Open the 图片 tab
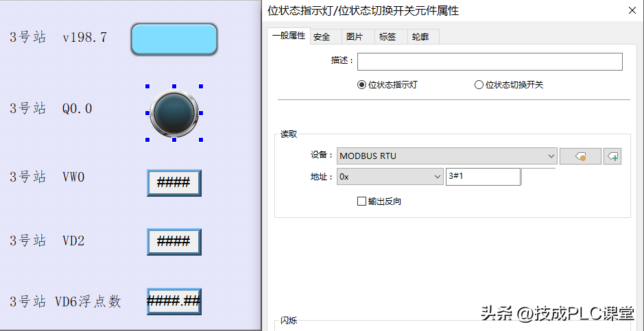This screenshot has width=644, height=331. coord(355,37)
